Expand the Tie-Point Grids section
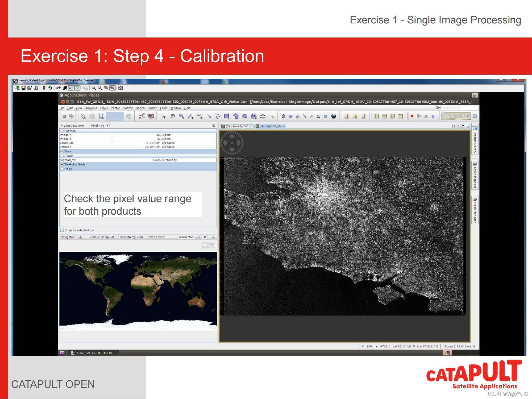Viewport: 532px width, 399px height. point(62,165)
